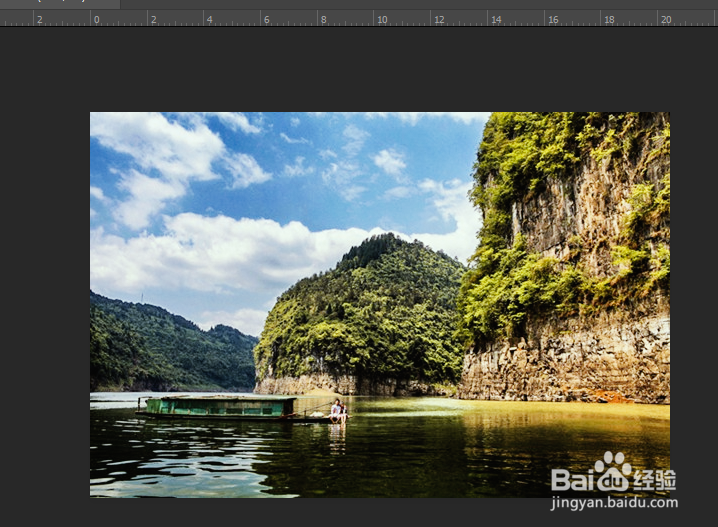
Task: Click the landscape photo on the canvas
Action: click(x=380, y=304)
